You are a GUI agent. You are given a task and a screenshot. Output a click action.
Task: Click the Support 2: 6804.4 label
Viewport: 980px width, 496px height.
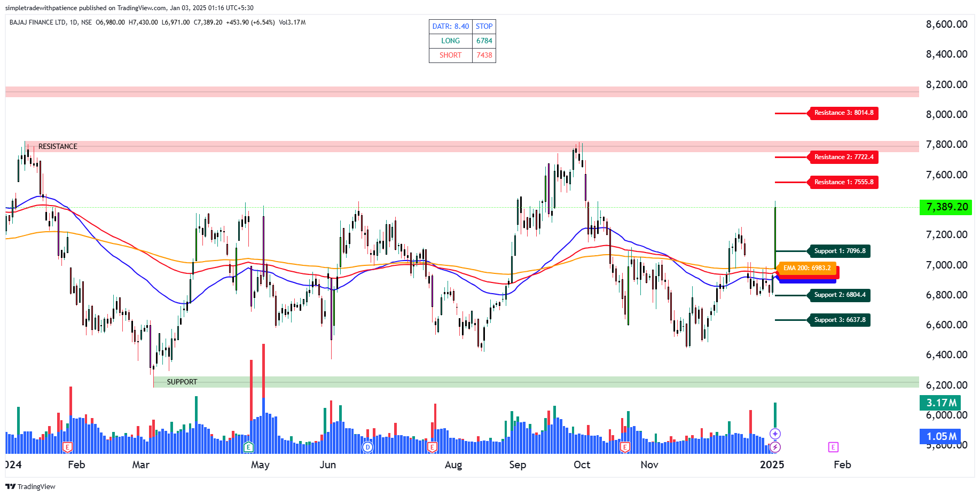[x=840, y=295]
